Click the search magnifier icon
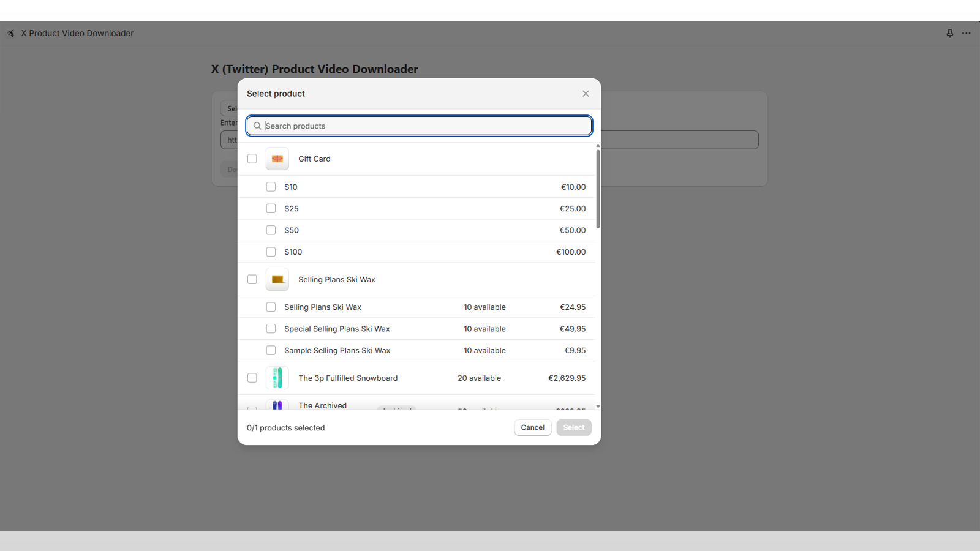 (x=257, y=126)
